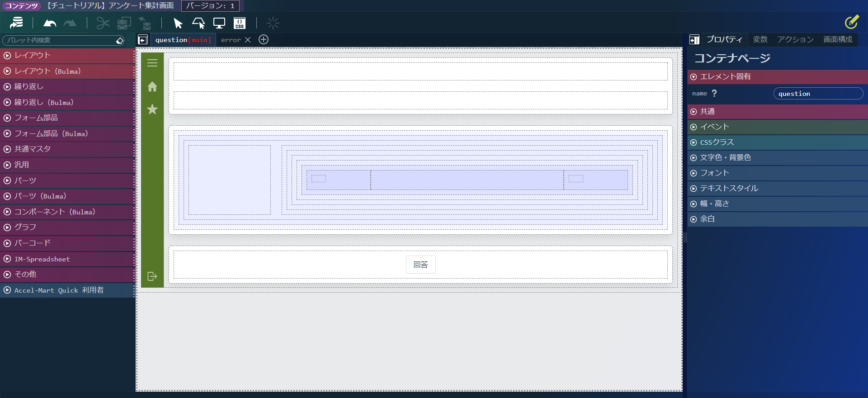
Task: Click the logout icon in canvas sidebar
Action: [152, 276]
